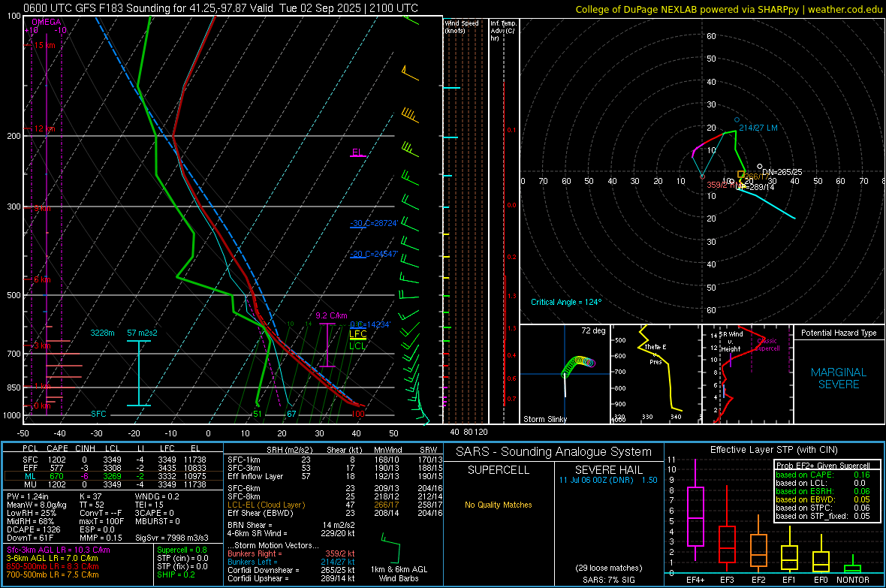Screen dimensions: 886x588
Task: Click the 'Inf. Temp. Adv.' panel header
Action: click(x=503, y=31)
